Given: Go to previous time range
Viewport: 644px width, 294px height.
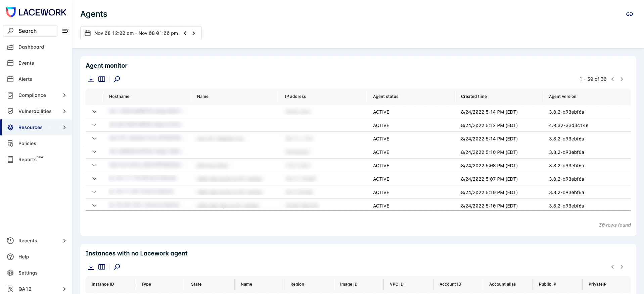Looking at the screenshot, I should (x=185, y=33).
